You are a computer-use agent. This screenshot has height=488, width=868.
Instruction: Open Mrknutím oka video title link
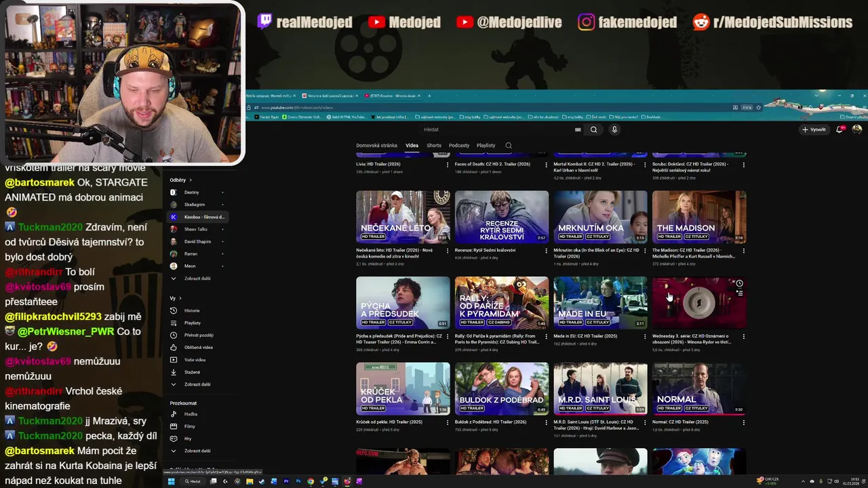pos(596,253)
